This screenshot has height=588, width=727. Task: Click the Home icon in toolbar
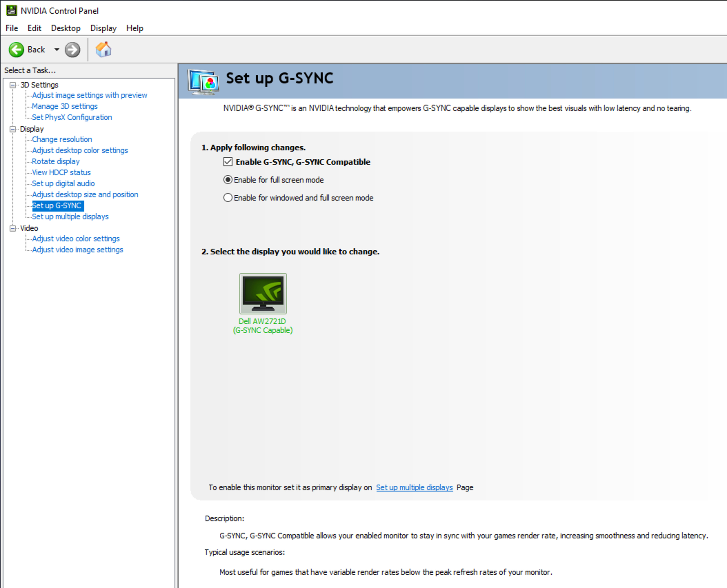click(103, 49)
